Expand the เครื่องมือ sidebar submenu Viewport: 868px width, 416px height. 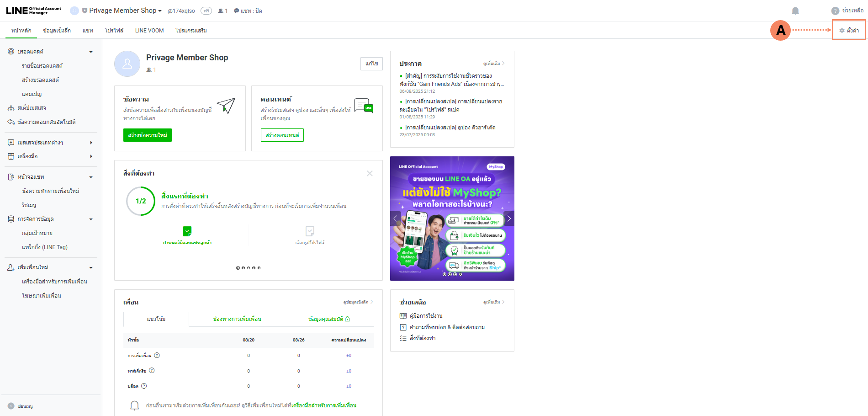[91, 156]
